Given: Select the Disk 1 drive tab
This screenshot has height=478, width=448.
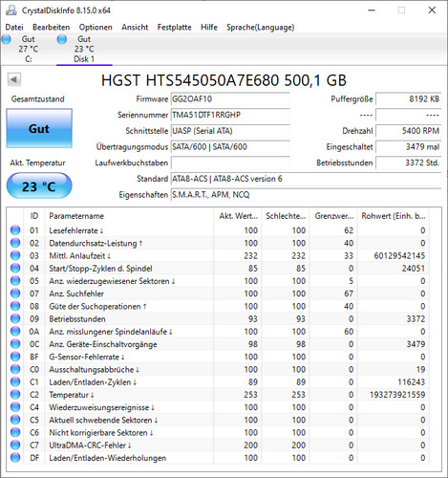Looking at the screenshot, I should 84,49.
